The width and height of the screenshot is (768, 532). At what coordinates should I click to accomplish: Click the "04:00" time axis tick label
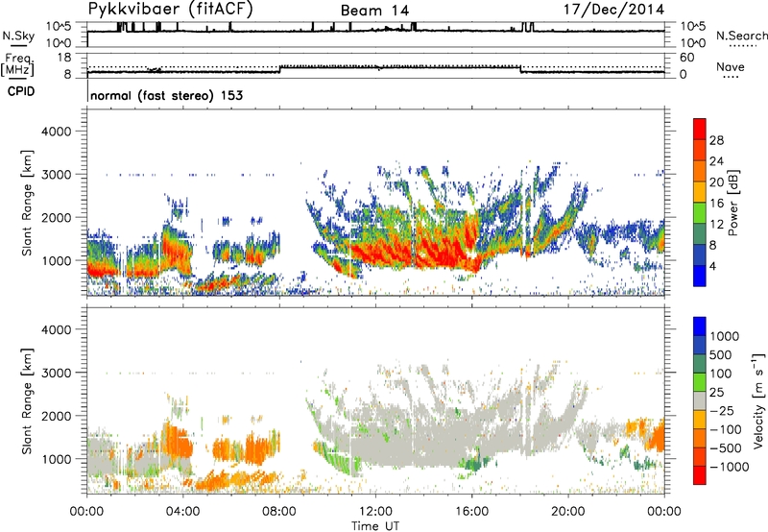[183, 512]
